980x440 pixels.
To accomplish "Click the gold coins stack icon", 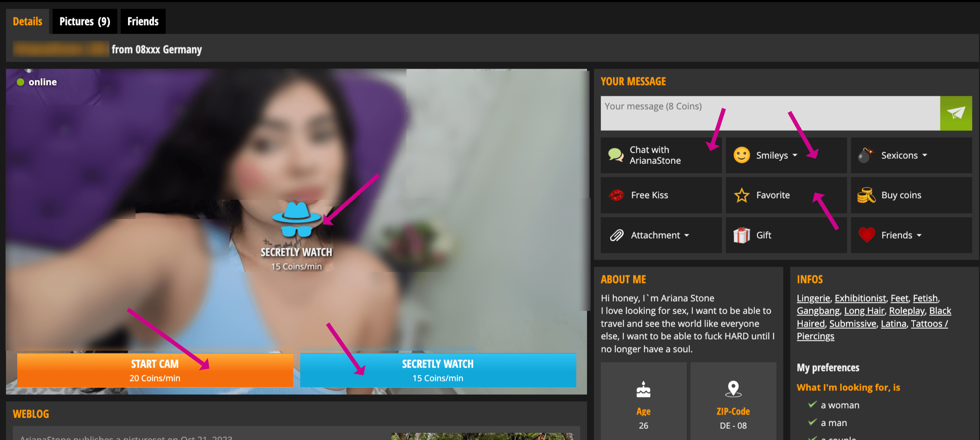I will tap(866, 195).
